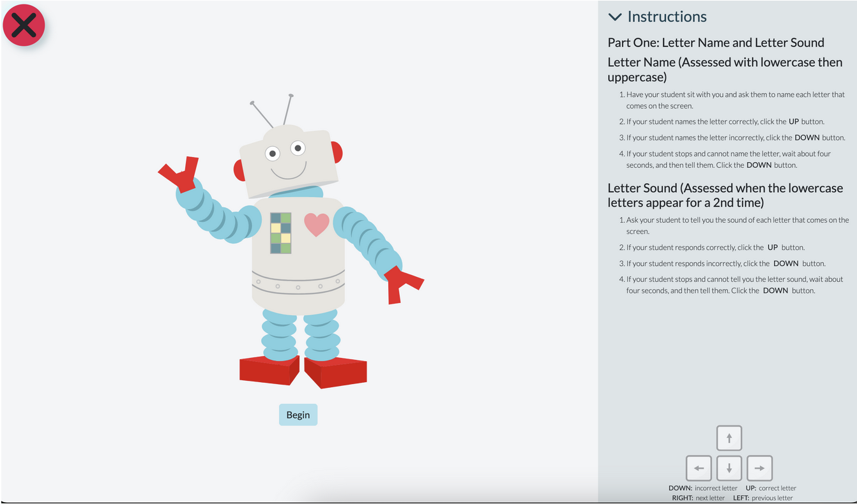Image resolution: width=857 pixels, height=504 pixels.
Task: Click the up arrow key button
Action: [x=729, y=438]
